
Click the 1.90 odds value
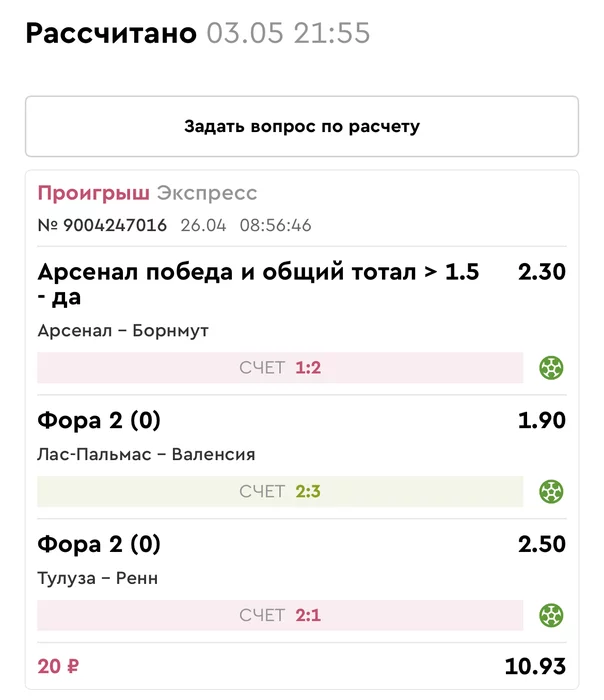[542, 421]
